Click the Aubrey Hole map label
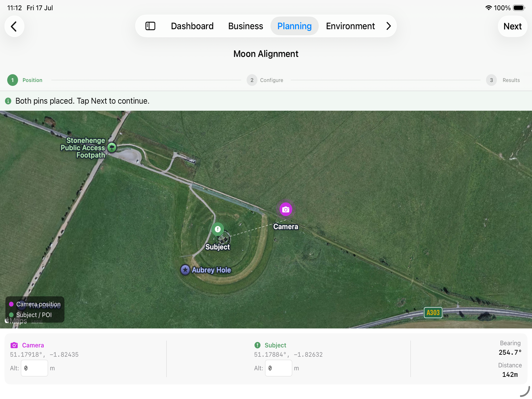 211,270
